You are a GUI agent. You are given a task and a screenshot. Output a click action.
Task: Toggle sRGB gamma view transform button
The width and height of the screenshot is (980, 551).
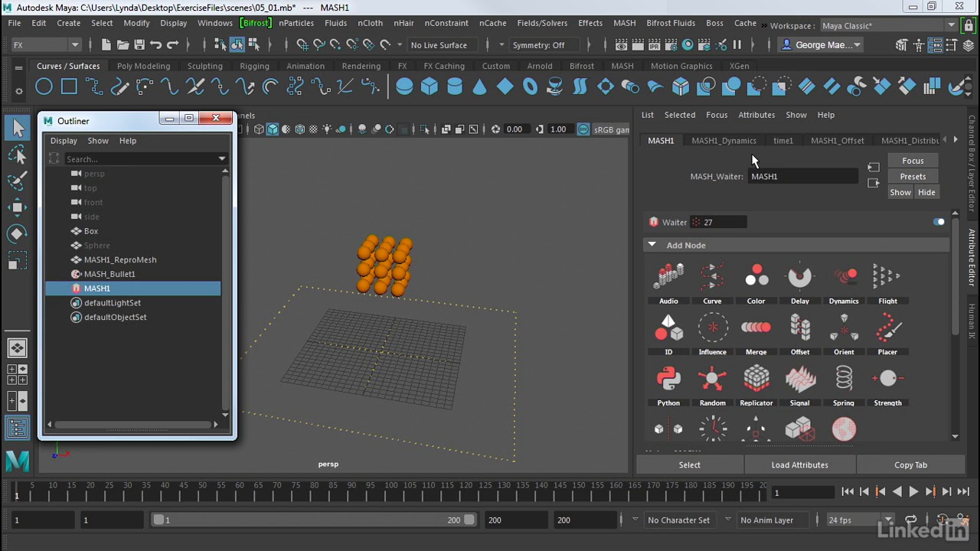[x=583, y=129]
